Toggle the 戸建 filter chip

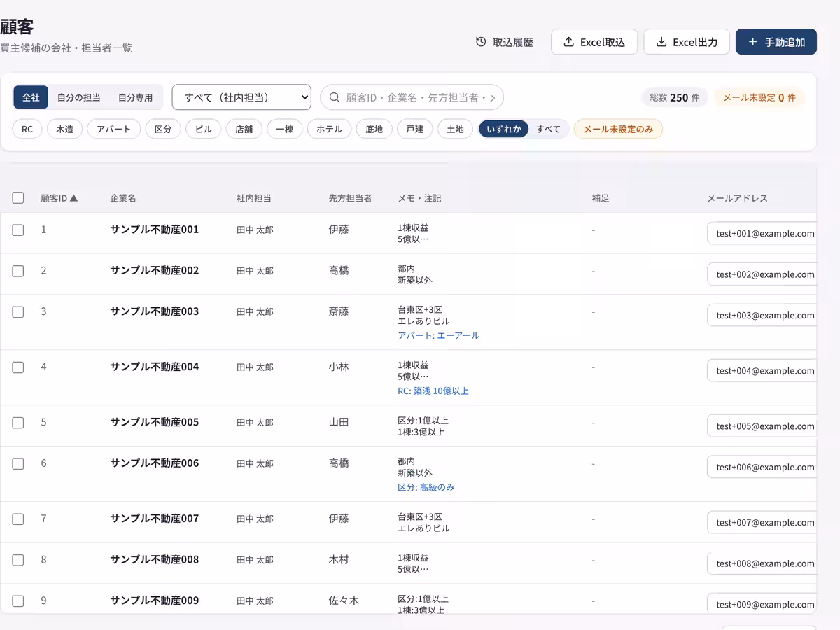click(x=415, y=129)
